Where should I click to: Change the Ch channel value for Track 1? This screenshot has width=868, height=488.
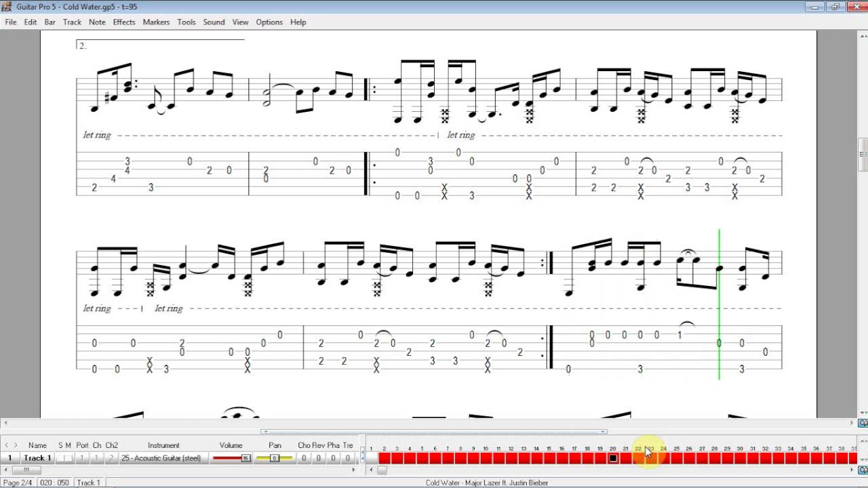[x=97, y=458]
